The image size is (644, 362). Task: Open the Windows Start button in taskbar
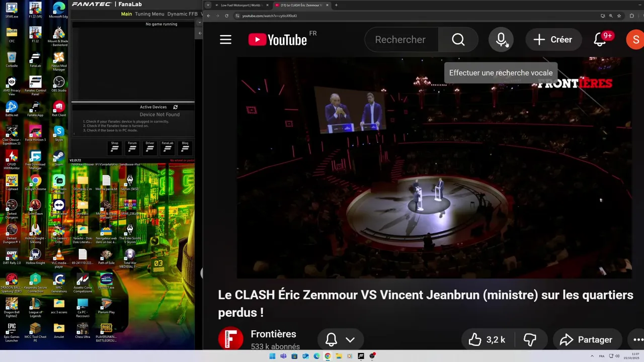tap(272, 356)
